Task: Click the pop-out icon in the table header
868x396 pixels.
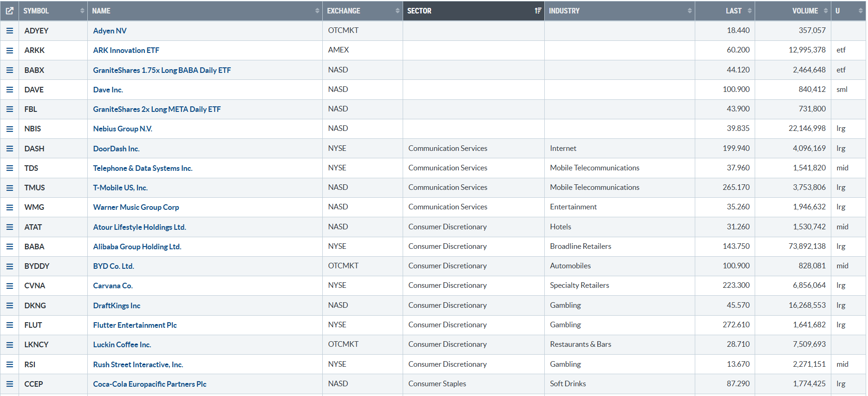Action: 9,11
